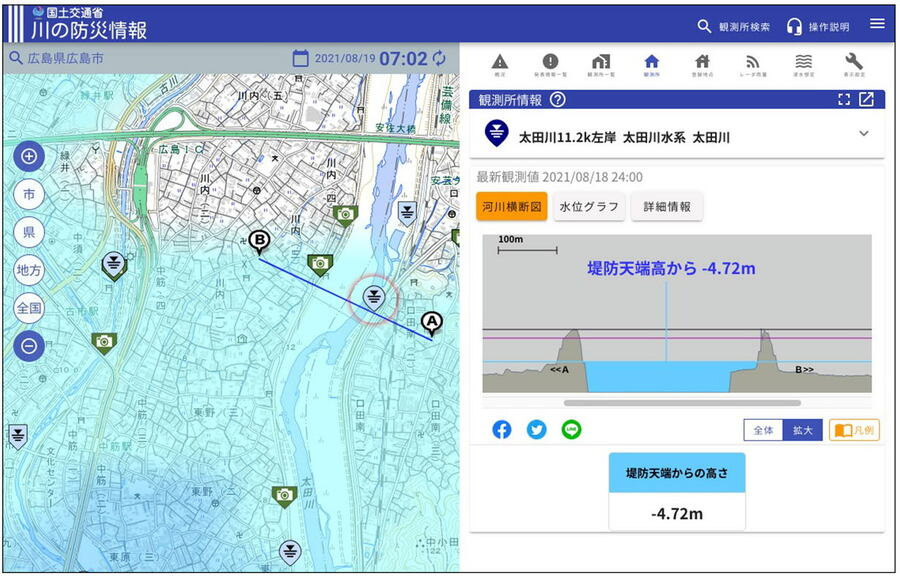This screenshot has height=576, width=900.
Task: Open the warning triangle overview tab
Action: point(500,63)
